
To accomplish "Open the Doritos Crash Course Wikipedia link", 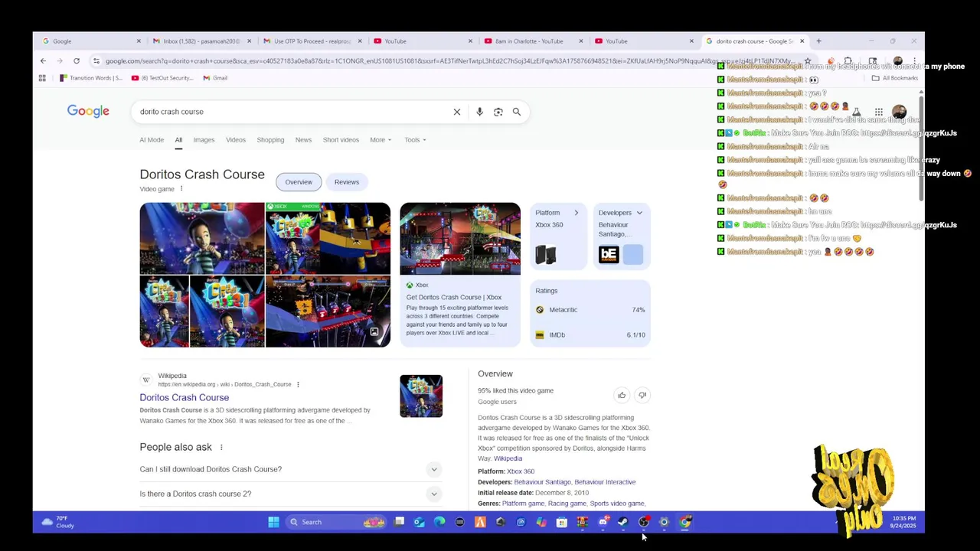I will coord(185,397).
